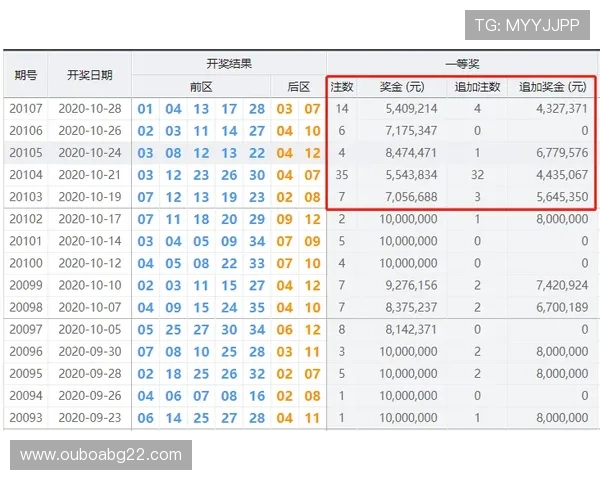Screen dimensions: 600x480
Task: Click front-zone number 35 in row 20098
Action: 257,307
